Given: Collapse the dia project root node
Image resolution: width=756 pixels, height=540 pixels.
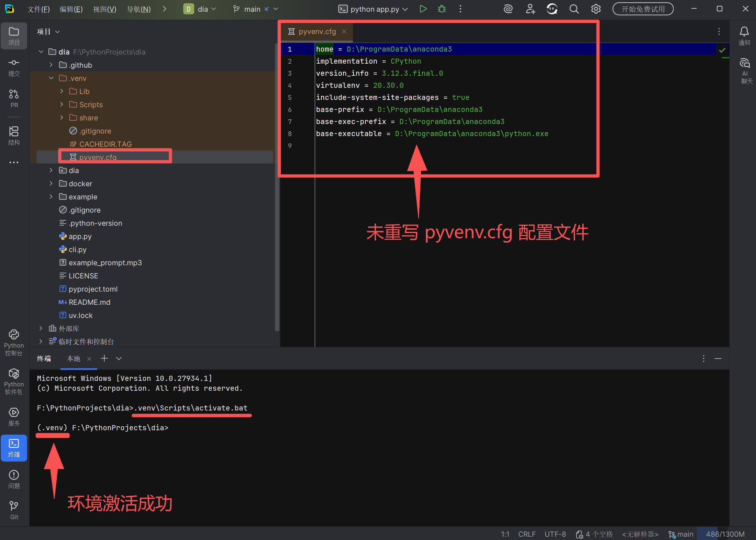Looking at the screenshot, I should coord(41,52).
